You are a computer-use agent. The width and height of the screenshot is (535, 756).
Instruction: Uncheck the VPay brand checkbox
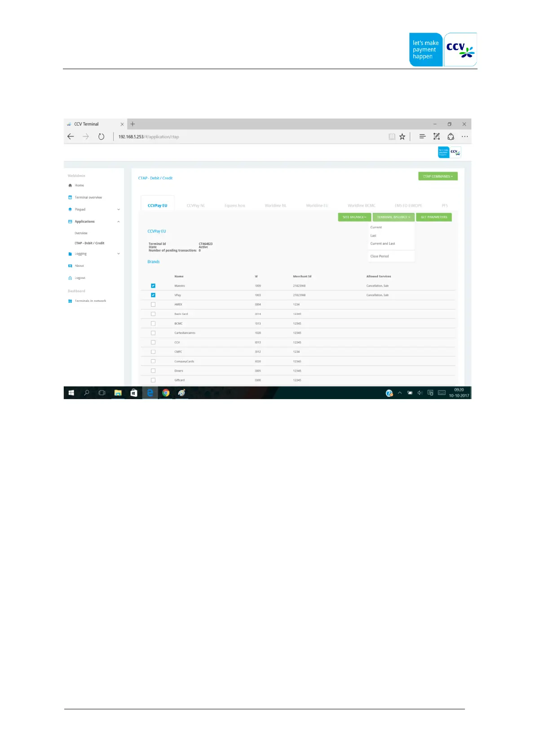(153, 295)
